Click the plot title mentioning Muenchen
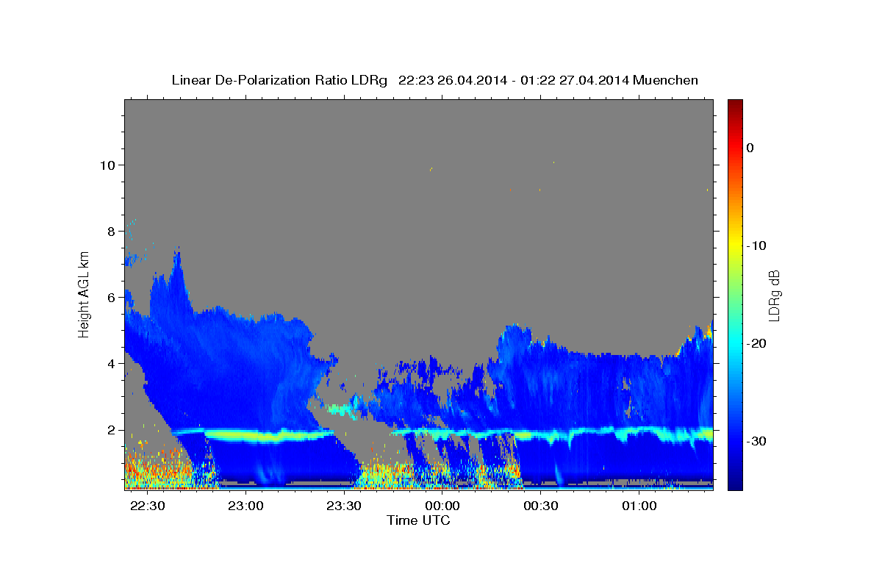Viewport: 882px width, 588px height. [x=434, y=80]
